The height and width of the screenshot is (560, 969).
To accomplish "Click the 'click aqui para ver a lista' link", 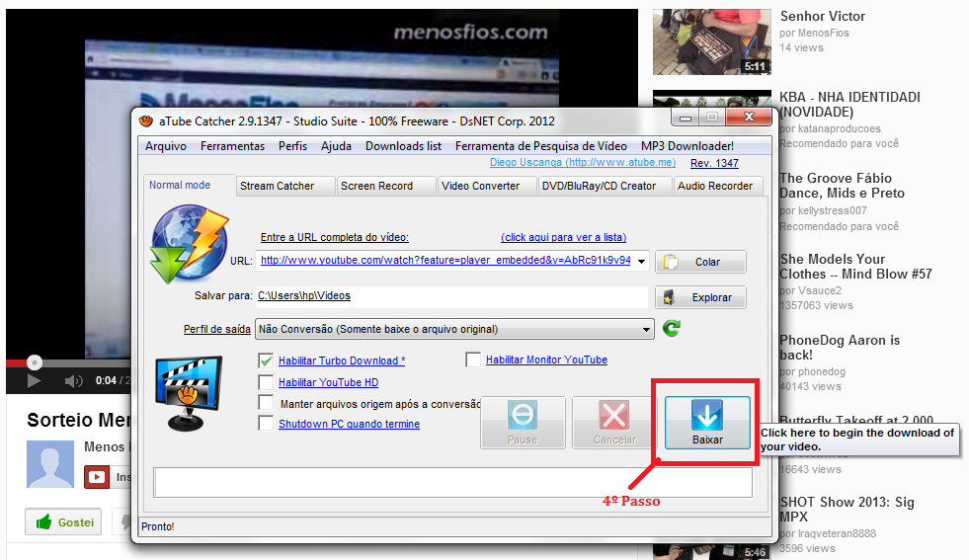I will [x=564, y=237].
